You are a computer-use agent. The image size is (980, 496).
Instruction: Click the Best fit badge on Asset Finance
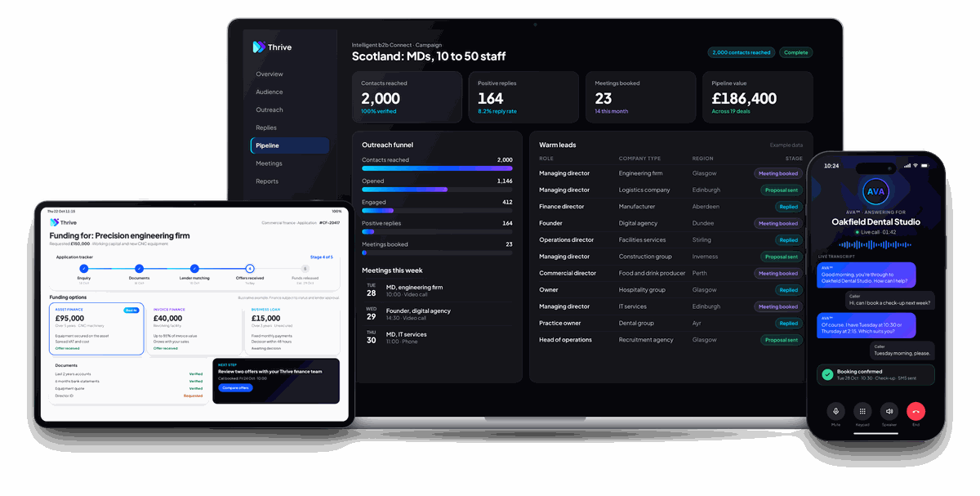click(131, 310)
